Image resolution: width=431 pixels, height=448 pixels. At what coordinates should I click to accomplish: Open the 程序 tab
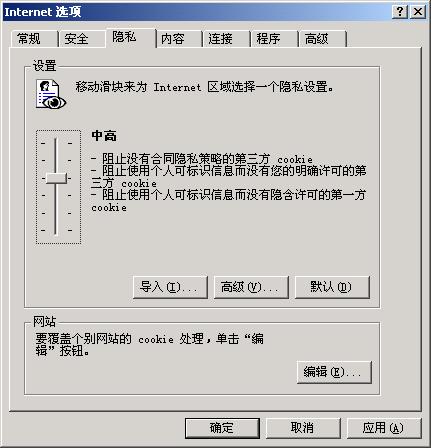274,39
